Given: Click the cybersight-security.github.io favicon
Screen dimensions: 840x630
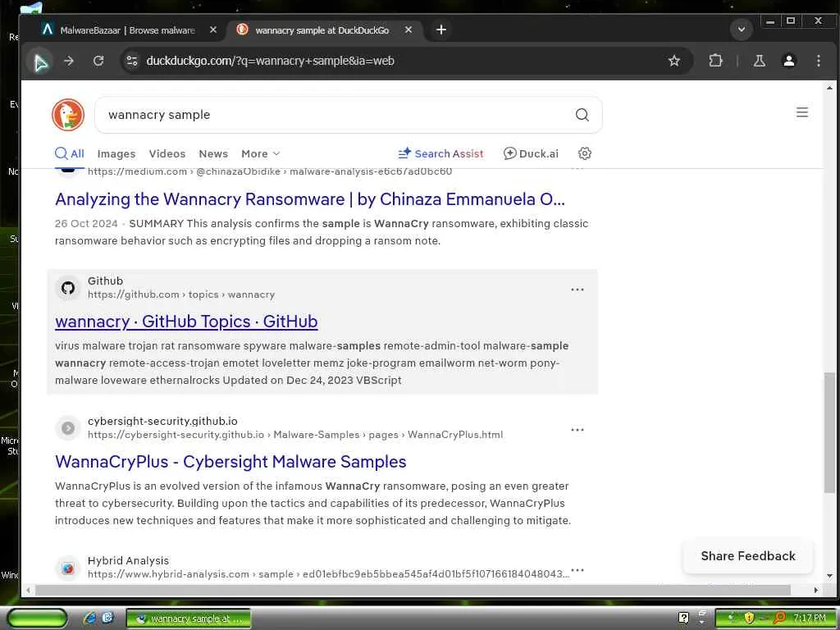Looking at the screenshot, I should tap(68, 428).
